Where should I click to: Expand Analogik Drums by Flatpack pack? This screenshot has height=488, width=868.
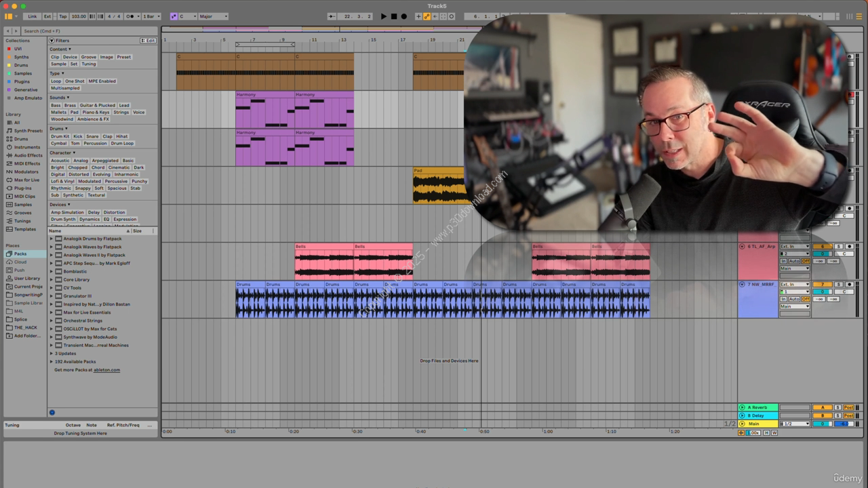[x=51, y=239]
